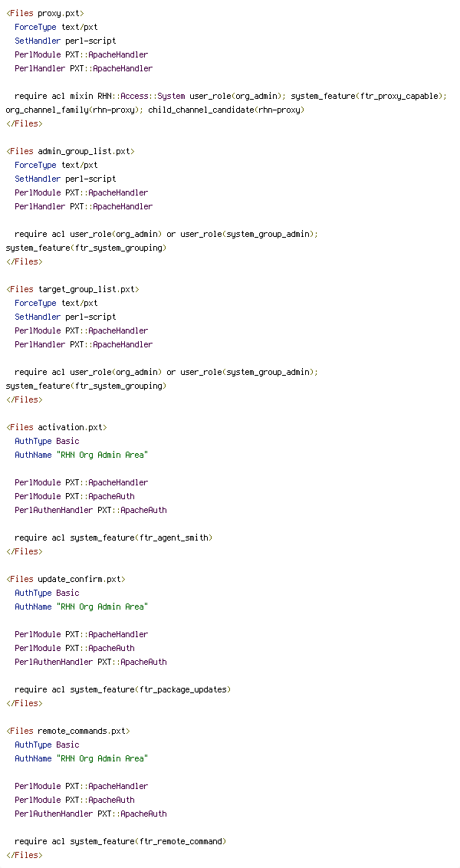Click 'SetHandler perl-script' under proxy.pxt
Image resolution: width=460 pixels, height=868 pixels.
[65, 41]
